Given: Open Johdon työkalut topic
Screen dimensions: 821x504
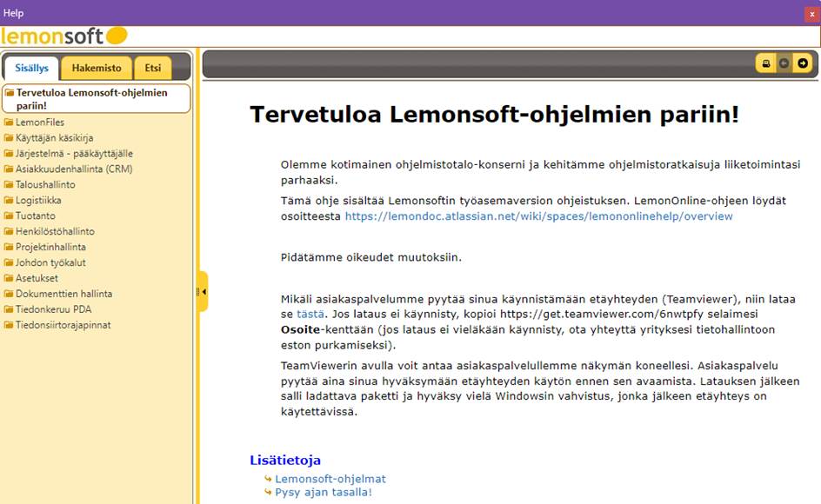Looking at the screenshot, I should (50, 262).
